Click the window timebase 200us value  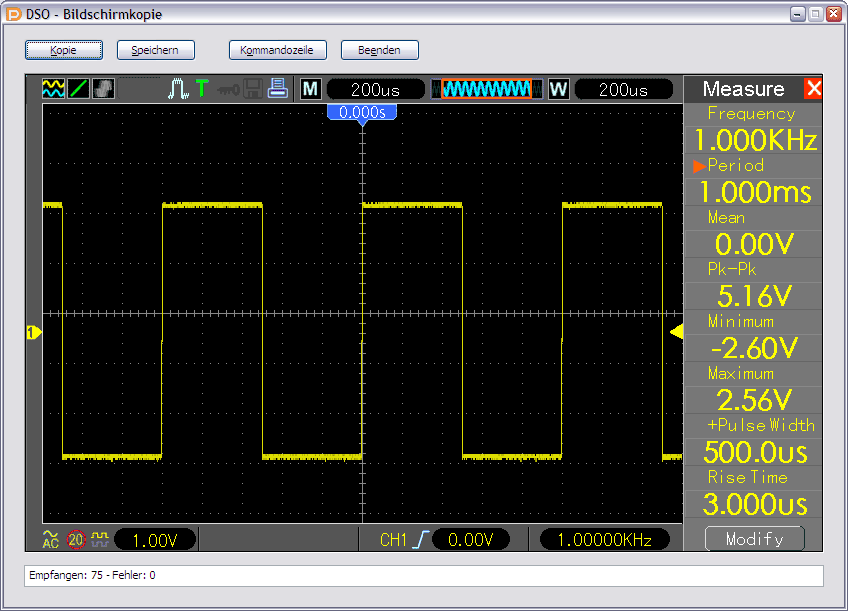point(624,89)
